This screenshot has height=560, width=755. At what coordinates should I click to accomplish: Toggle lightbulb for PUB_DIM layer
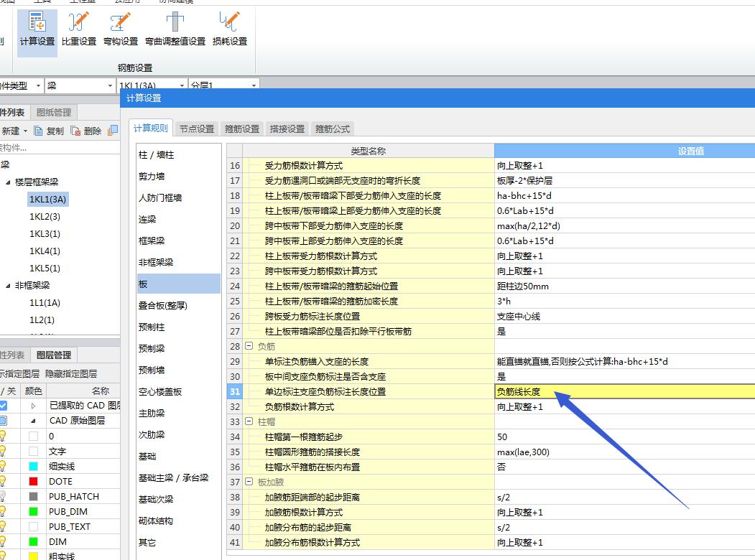pos(2,511)
